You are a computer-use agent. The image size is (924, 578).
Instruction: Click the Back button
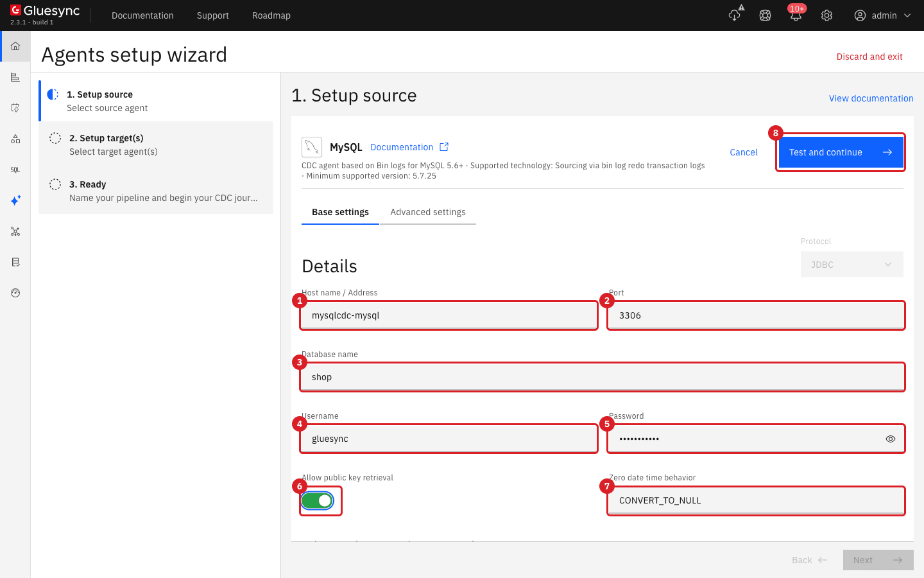(x=810, y=560)
